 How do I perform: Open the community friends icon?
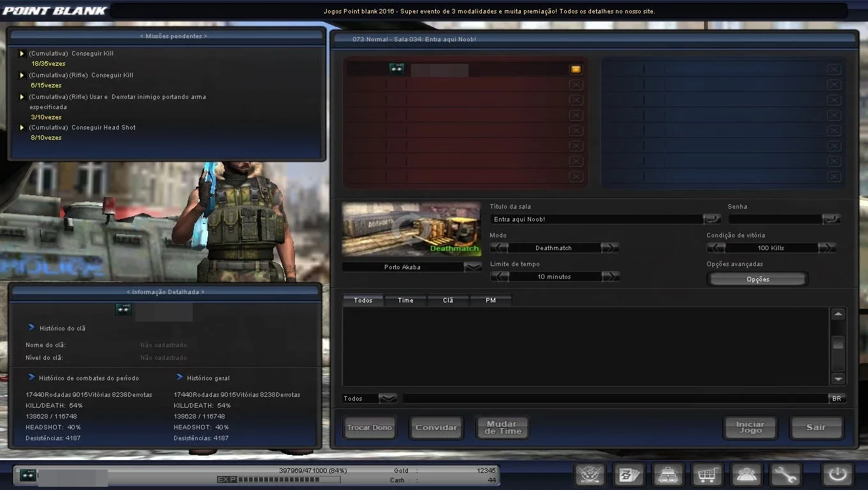coord(747,475)
